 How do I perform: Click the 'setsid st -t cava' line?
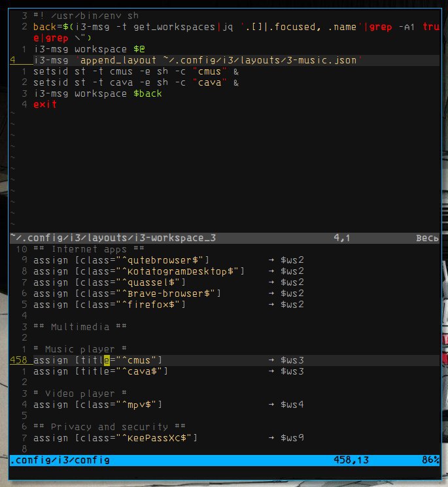click(136, 82)
